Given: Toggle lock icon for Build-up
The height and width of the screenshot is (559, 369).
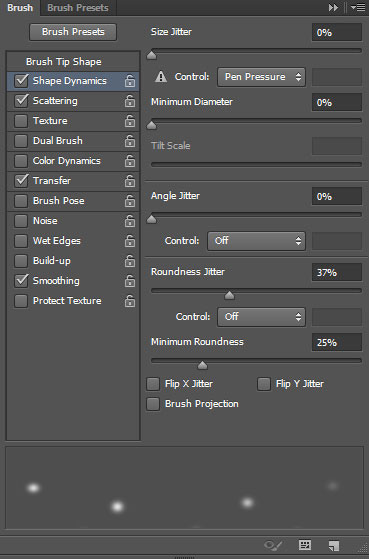Looking at the screenshot, I should coord(130,261).
